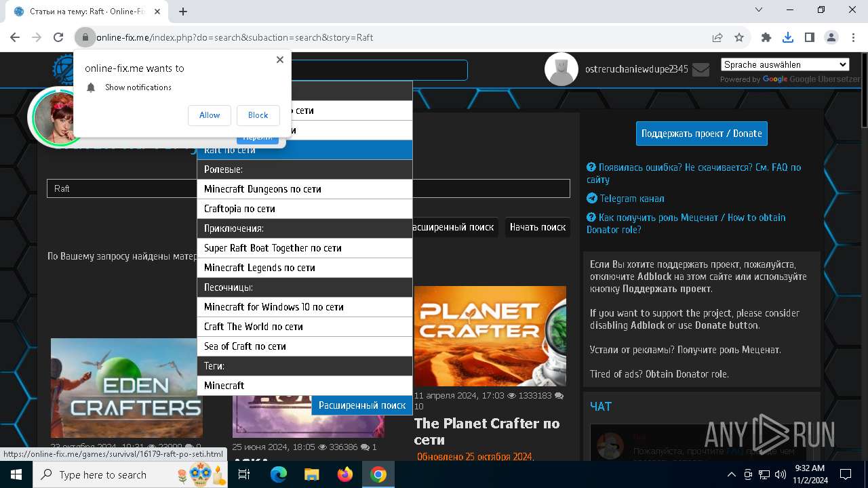Share this page via the share icon
This screenshot has height=488, width=868.
[x=717, y=38]
